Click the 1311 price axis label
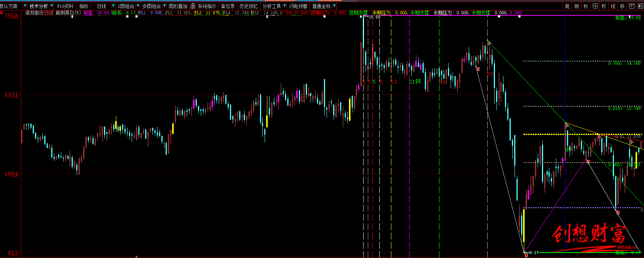The width and height of the screenshot is (644, 258). (x=11, y=95)
